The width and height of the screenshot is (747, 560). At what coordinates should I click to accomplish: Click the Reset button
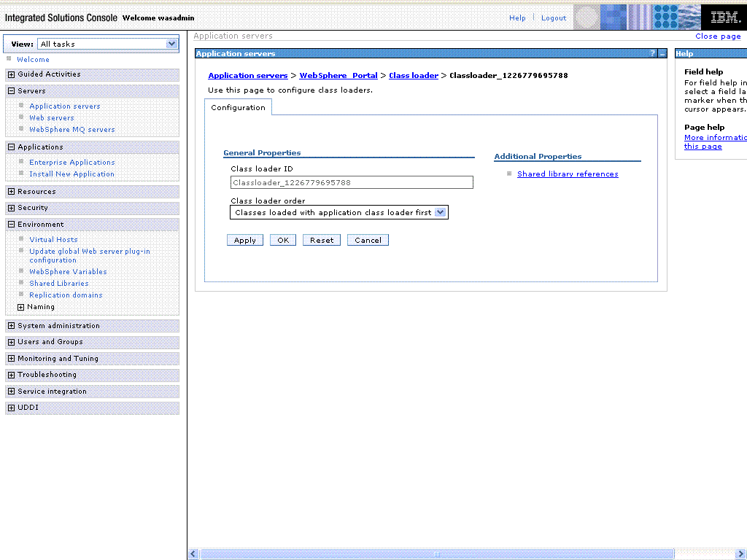[x=322, y=240]
